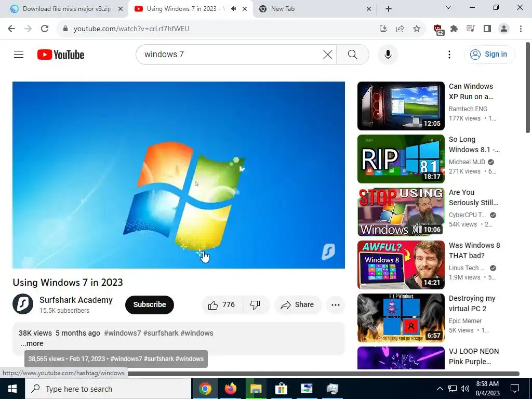Dislike the video with thumbs down
The image size is (532, 399).
[x=256, y=304]
